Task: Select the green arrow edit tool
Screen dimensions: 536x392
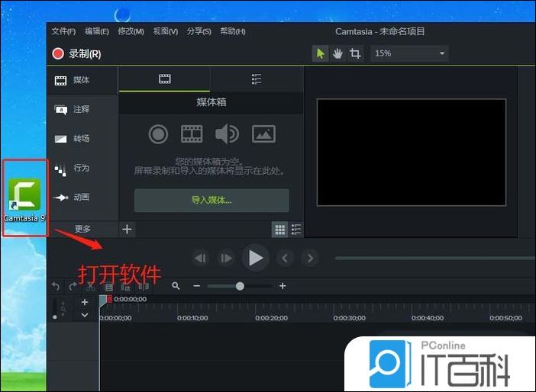Action: (x=320, y=53)
